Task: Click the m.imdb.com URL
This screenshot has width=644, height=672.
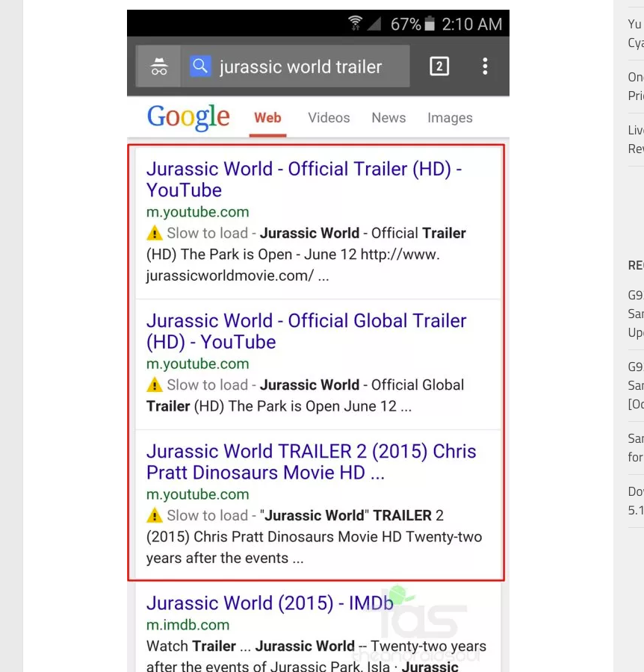Action: pos(188,625)
